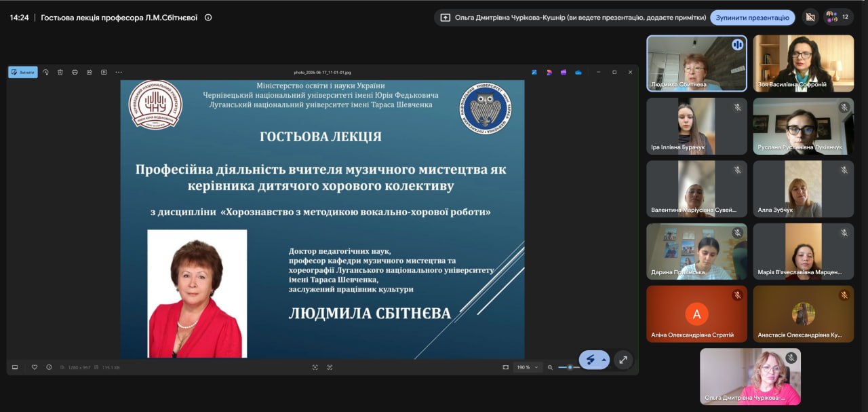Click the file name photo_2026-06-17_11-01-01.jpg
This screenshot has height=412, width=868.
tap(322, 72)
